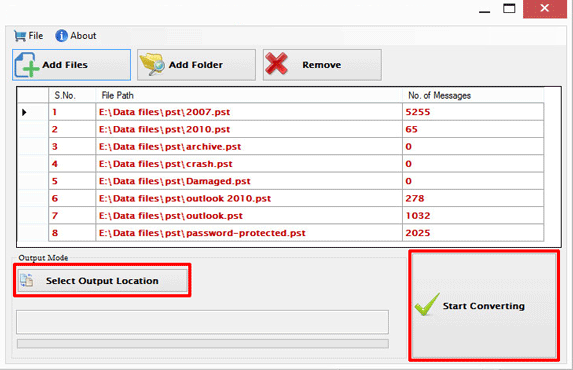This screenshot has width=573, height=370.
Task: Click the conversion progress bar
Action: click(202, 343)
